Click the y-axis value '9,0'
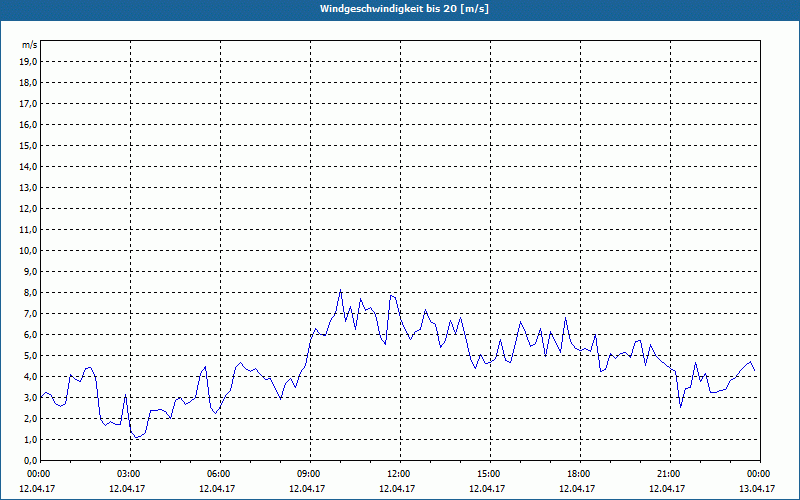The height and width of the screenshot is (500, 800). click(31, 271)
